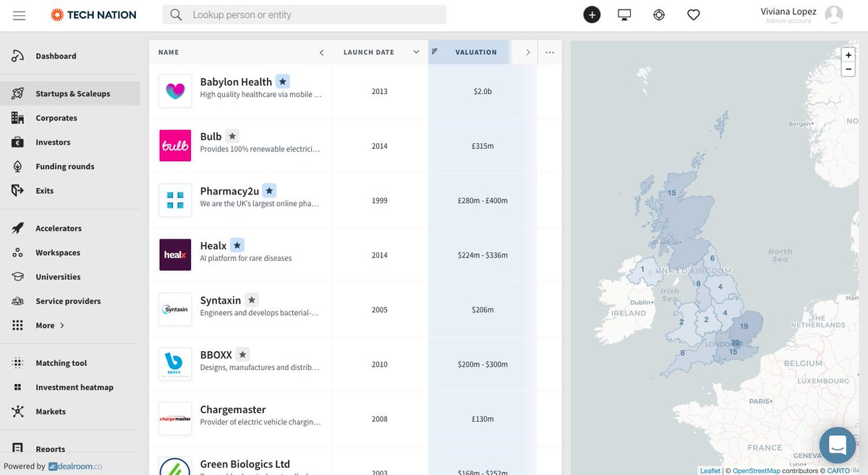Open the three-dots column options menu
This screenshot has height=475, width=868.
[x=550, y=52]
